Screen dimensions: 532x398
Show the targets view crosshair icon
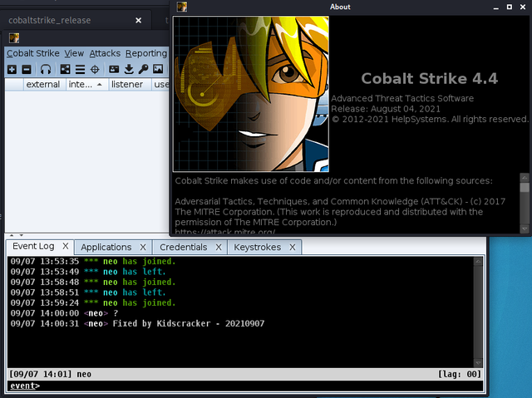[94, 69]
